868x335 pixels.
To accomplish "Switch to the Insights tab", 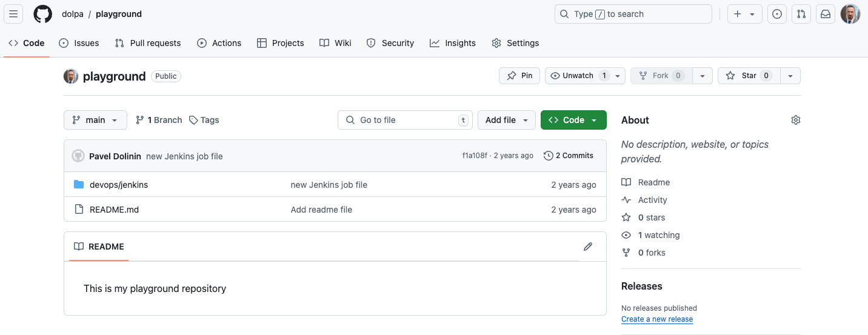I will (453, 43).
